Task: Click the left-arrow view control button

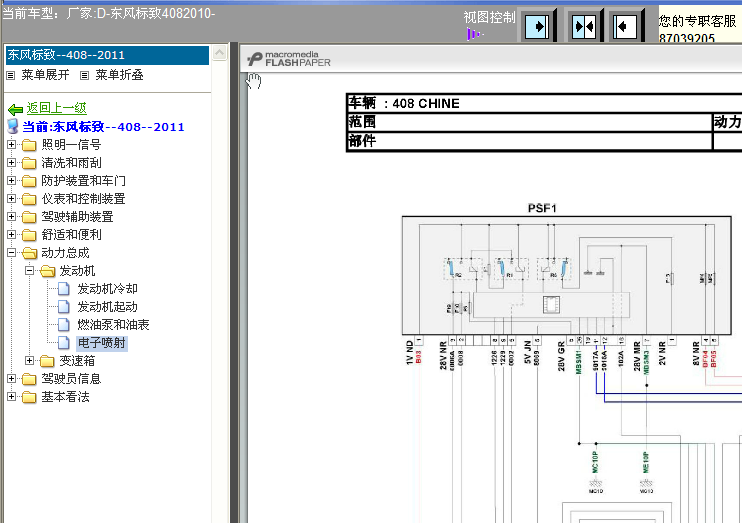Action: 625,26
